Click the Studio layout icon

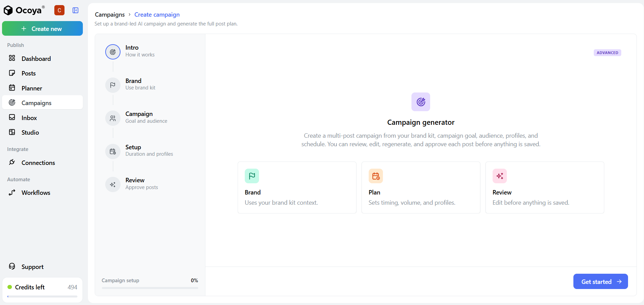point(12,132)
